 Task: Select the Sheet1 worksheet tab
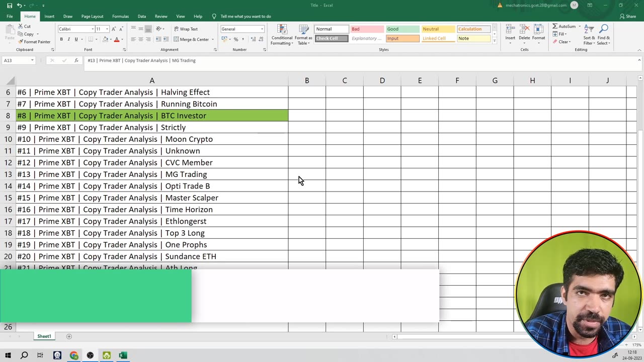44,336
